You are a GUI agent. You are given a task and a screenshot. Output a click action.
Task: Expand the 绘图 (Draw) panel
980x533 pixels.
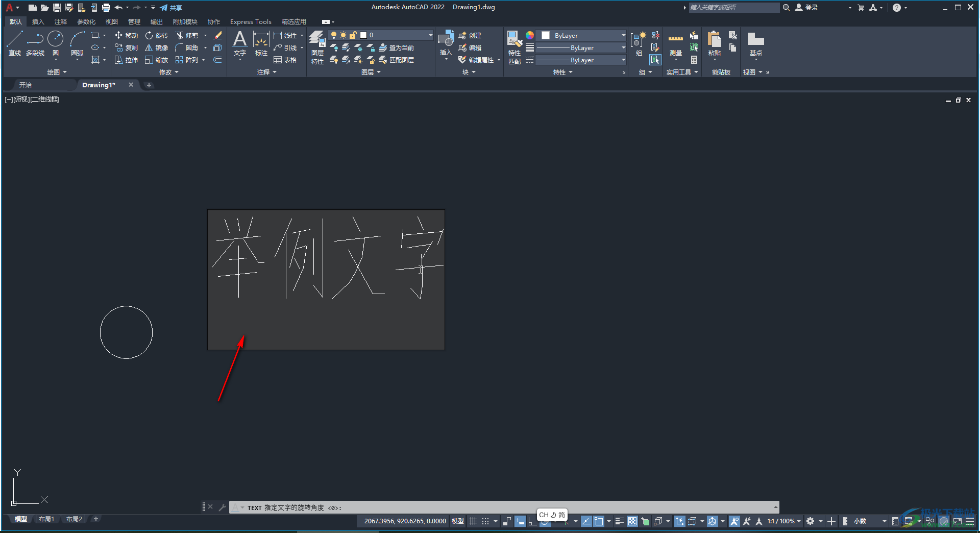click(x=57, y=72)
